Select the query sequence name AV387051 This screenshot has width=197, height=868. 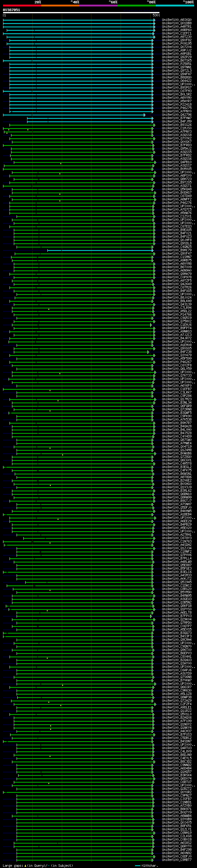pos(11,10)
